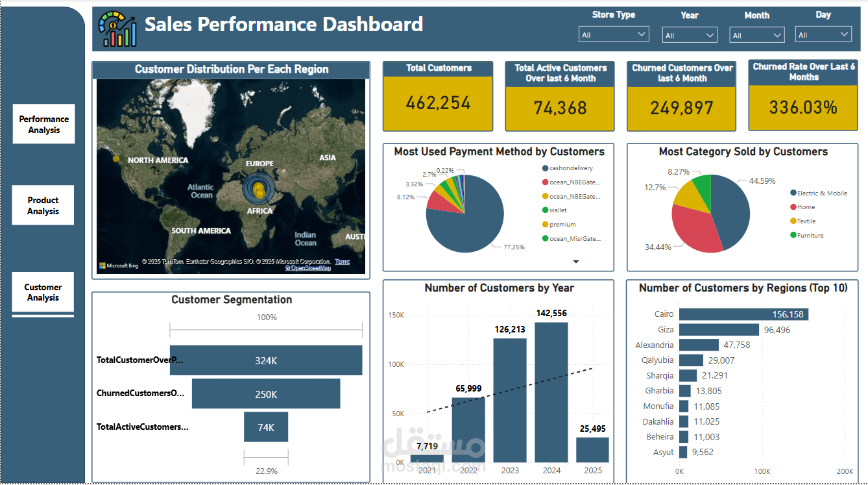The image size is (868, 485).
Task: Switch to Product Analysis page
Action: click(x=43, y=205)
